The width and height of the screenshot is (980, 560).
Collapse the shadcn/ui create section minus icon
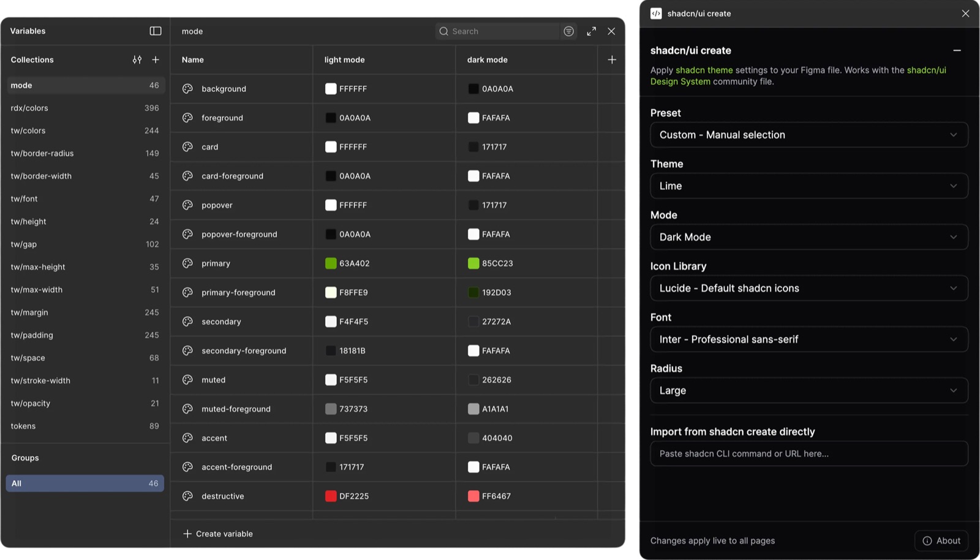point(957,50)
